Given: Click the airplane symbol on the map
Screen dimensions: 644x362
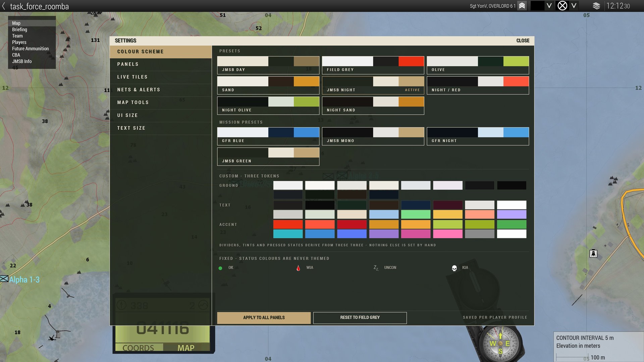Looking at the screenshot, I should (52, 338).
